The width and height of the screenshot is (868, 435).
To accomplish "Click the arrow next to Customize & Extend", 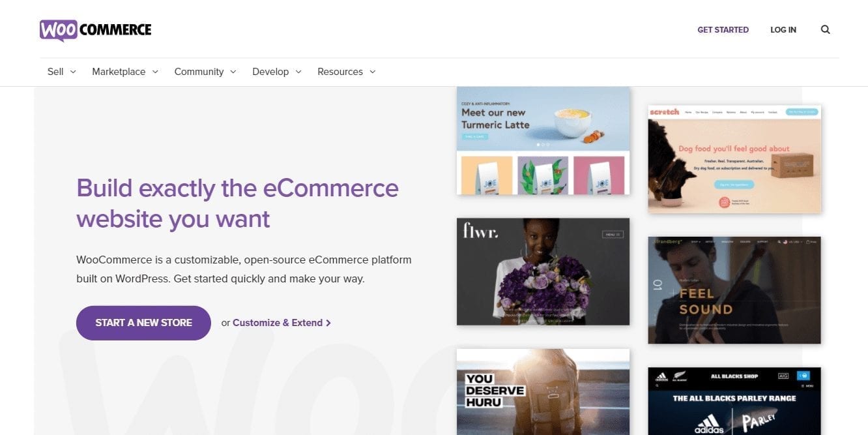I will (328, 323).
